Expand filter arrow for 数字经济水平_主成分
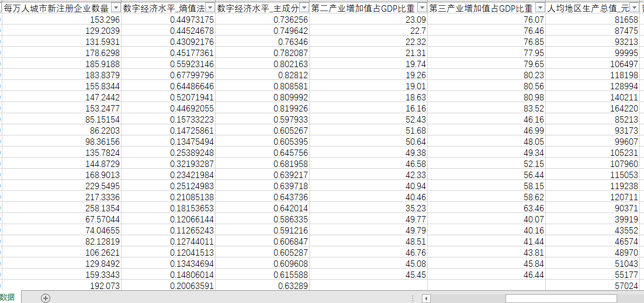 tap(304, 8)
